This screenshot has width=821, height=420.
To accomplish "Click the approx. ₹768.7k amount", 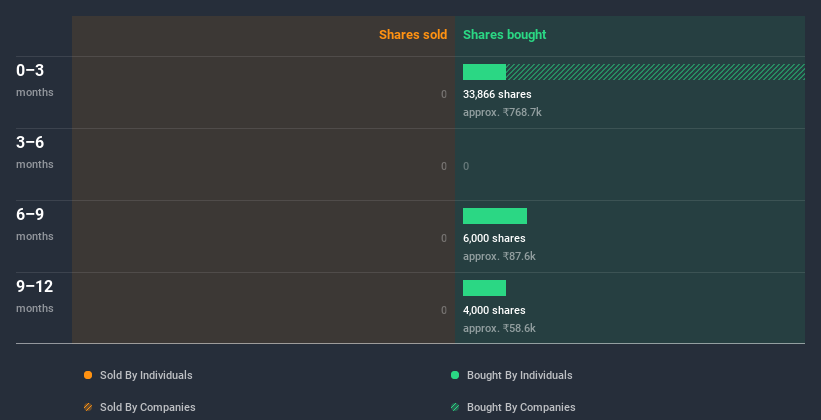I will click(x=502, y=112).
